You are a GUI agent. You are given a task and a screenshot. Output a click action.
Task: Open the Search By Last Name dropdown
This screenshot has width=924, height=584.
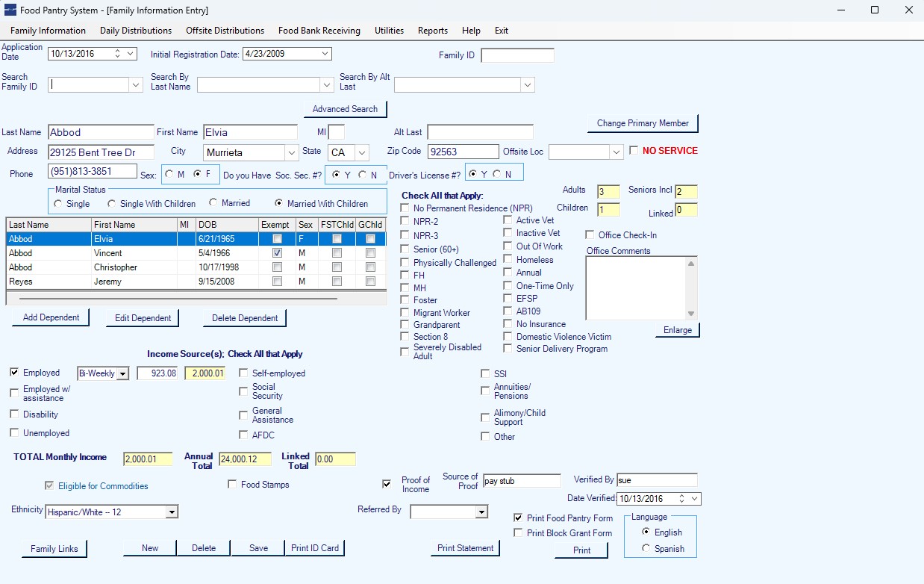coord(326,85)
